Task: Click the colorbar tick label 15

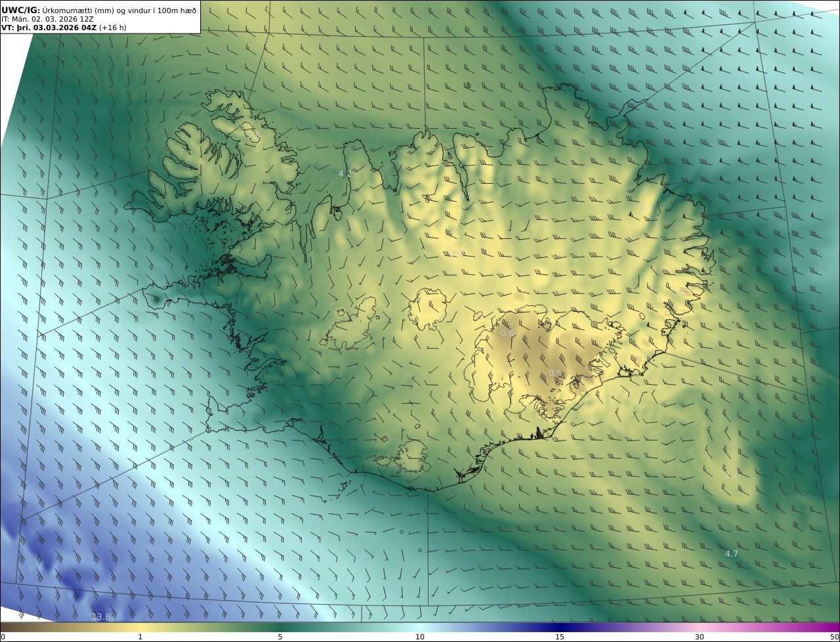Action: click(x=560, y=637)
